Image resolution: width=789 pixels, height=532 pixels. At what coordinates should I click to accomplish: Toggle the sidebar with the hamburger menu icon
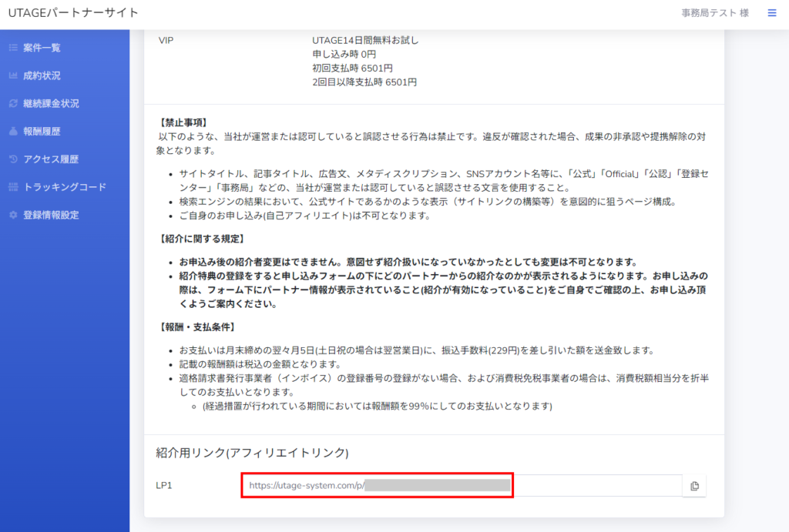[x=771, y=13]
